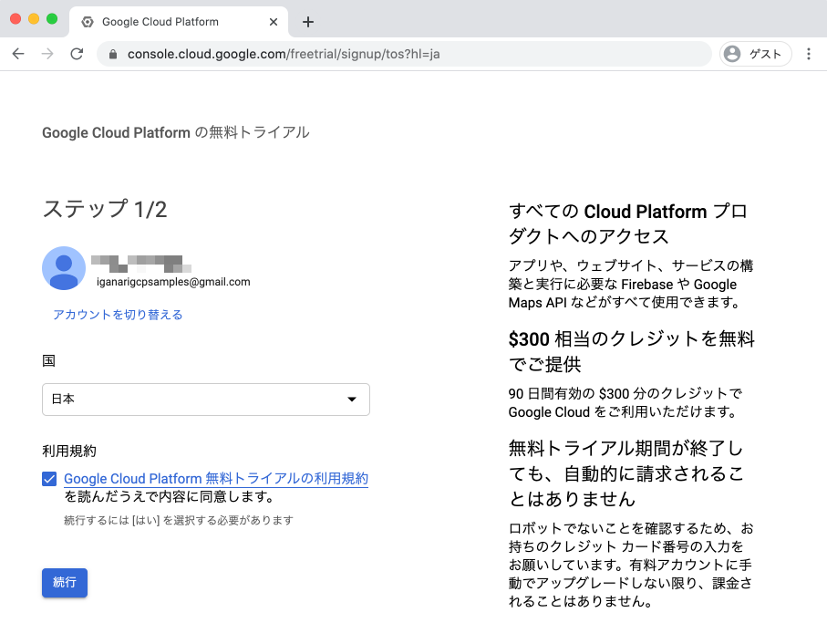Reload the page with refresh icon
The width and height of the screenshot is (827, 644).
[77, 54]
